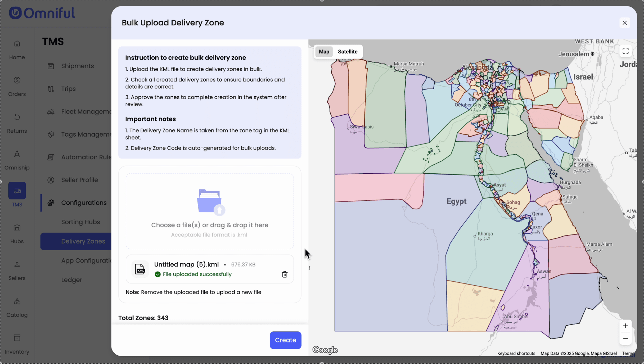Toggle fullscreen view on the map

[625, 51]
